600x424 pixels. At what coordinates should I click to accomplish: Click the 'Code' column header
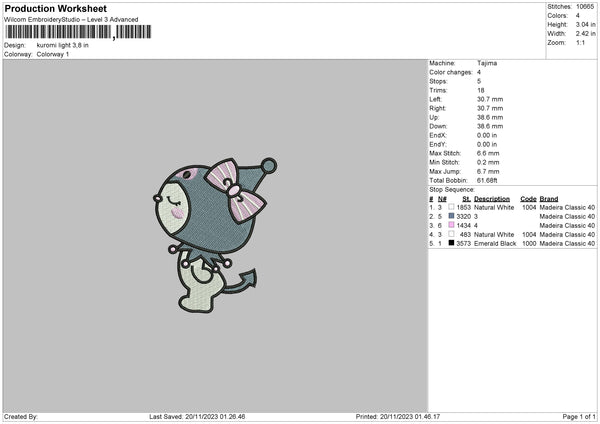point(528,199)
